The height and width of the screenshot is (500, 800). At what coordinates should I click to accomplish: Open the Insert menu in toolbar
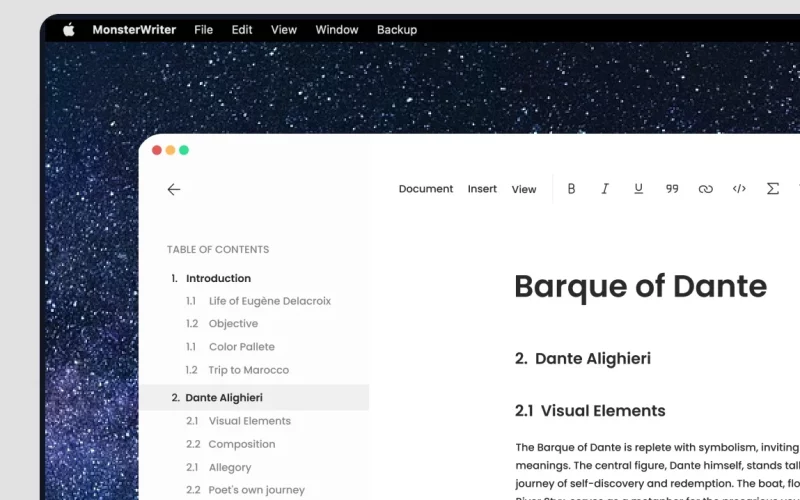click(x=482, y=189)
